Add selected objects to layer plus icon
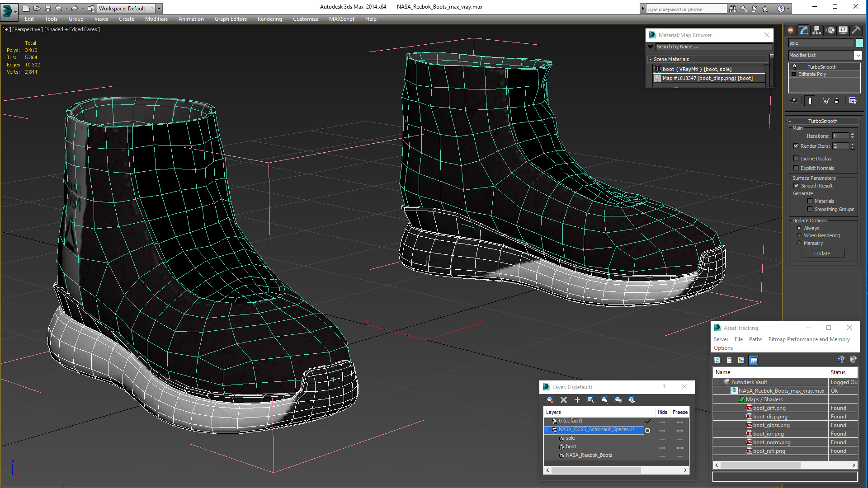This screenshot has width=868, height=488. coord(577,400)
